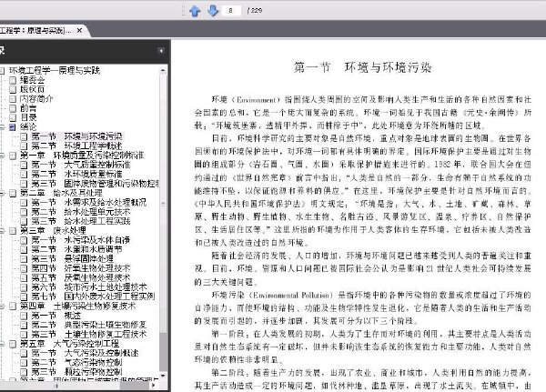Collapse the 第一章 环境质量及污染控制标准 node

(x=2, y=156)
